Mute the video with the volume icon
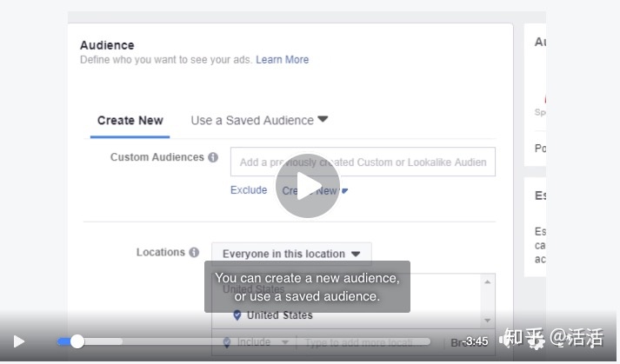The width and height of the screenshot is (620, 364). [504, 341]
